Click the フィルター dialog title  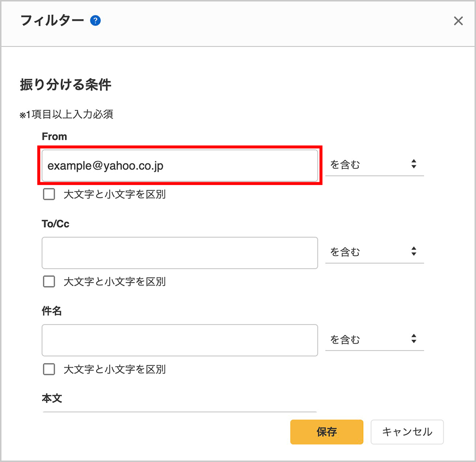tap(52, 20)
